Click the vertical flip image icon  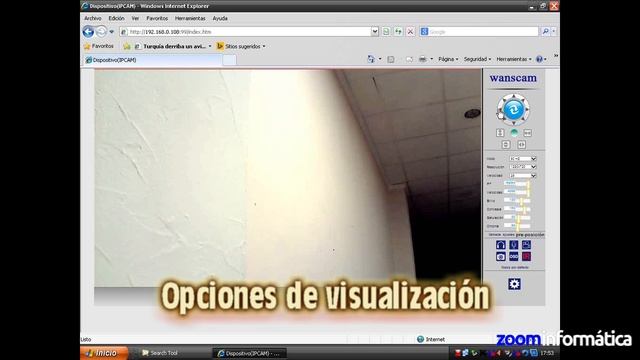pyautogui.click(x=506, y=144)
